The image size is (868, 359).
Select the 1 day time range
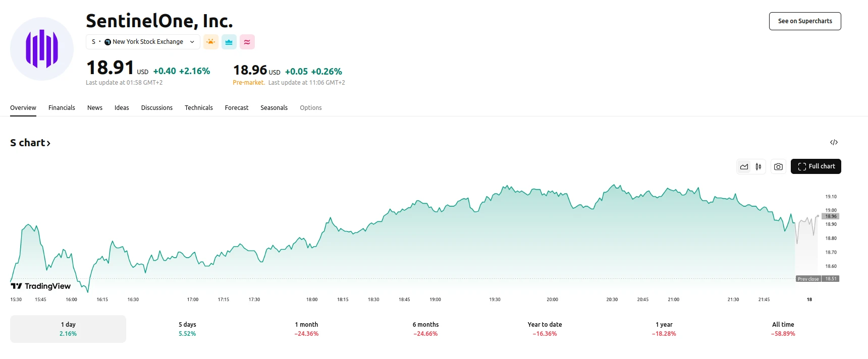[x=68, y=328]
